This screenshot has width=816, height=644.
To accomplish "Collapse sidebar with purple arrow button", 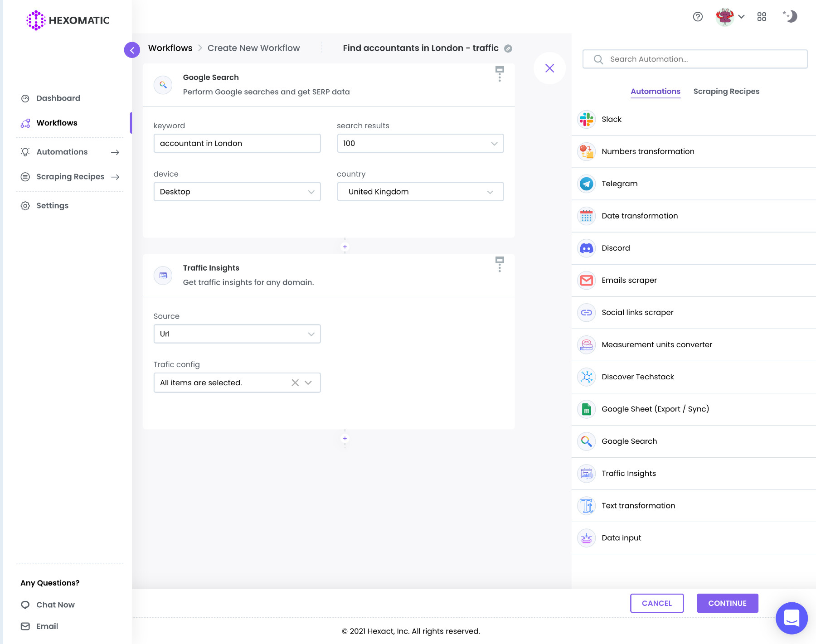I will (132, 50).
